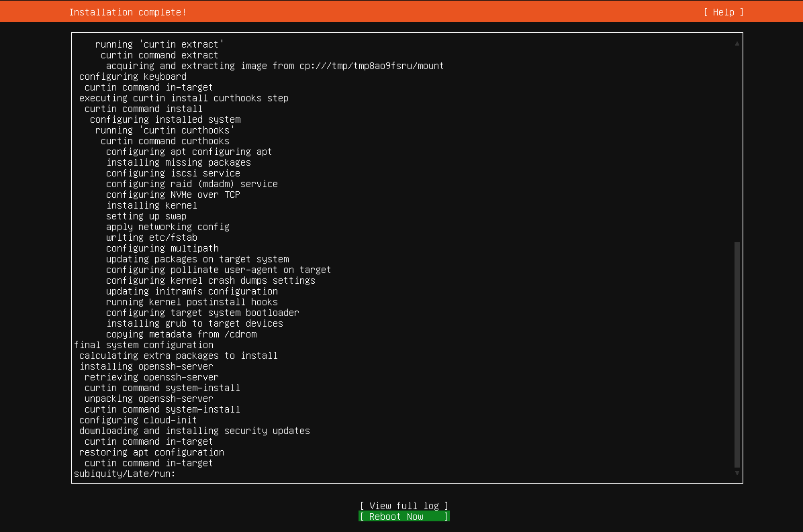Open the Help menu in header

point(723,12)
